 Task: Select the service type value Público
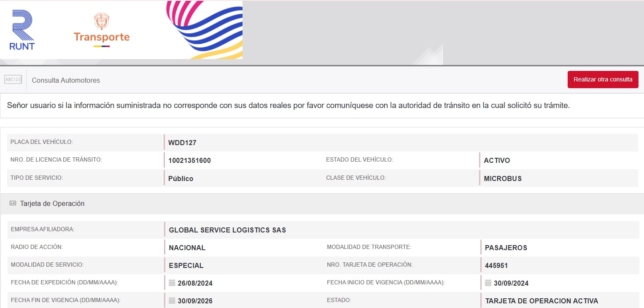tap(181, 178)
